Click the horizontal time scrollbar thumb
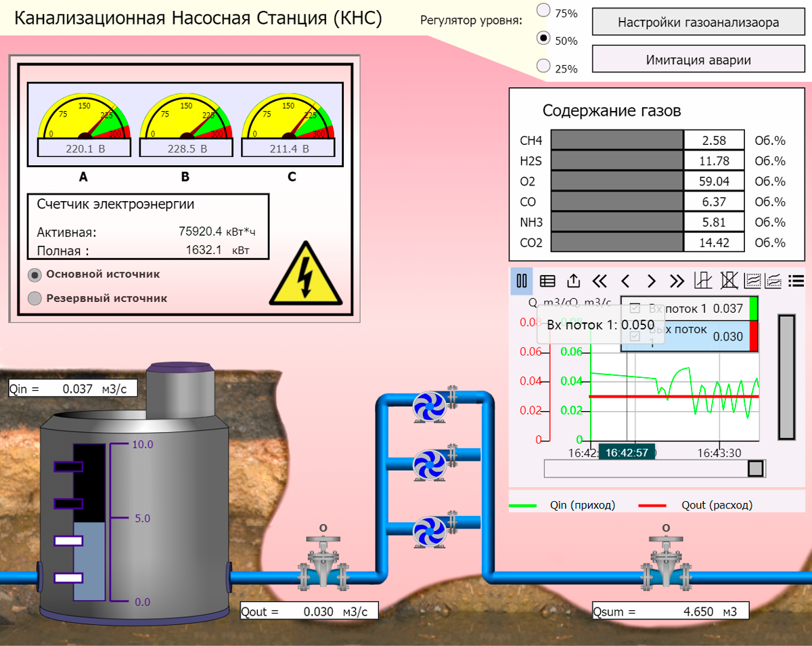The width and height of the screenshot is (812, 646). [756, 469]
